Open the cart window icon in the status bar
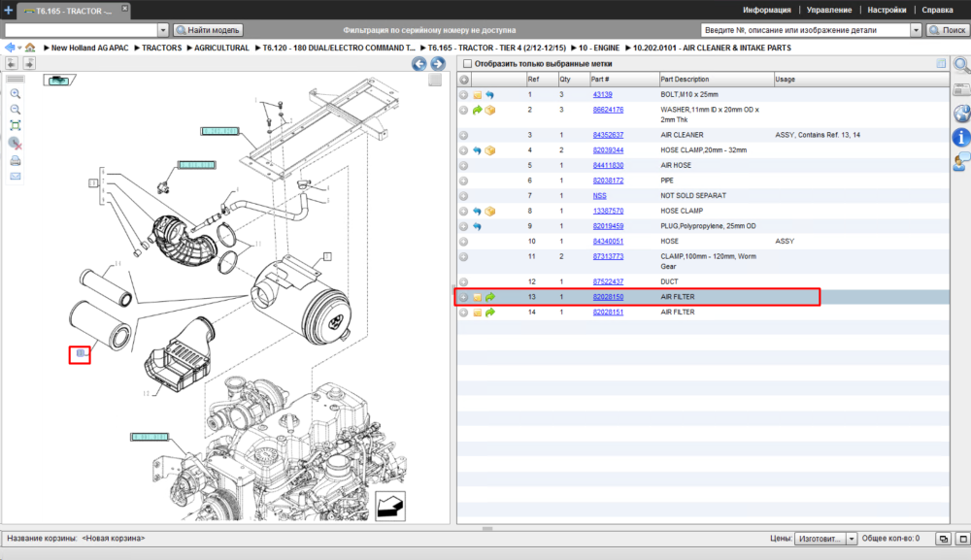The image size is (971, 560). click(943, 539)
